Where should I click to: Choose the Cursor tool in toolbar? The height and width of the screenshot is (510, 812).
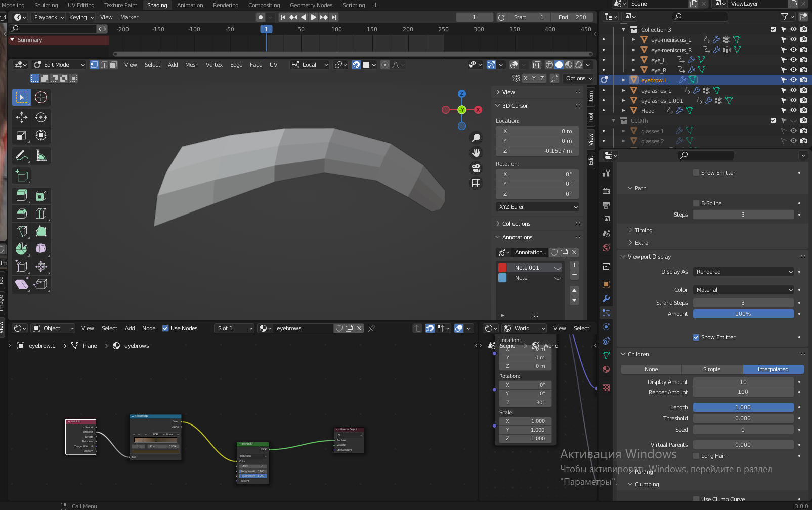[41, 97]
